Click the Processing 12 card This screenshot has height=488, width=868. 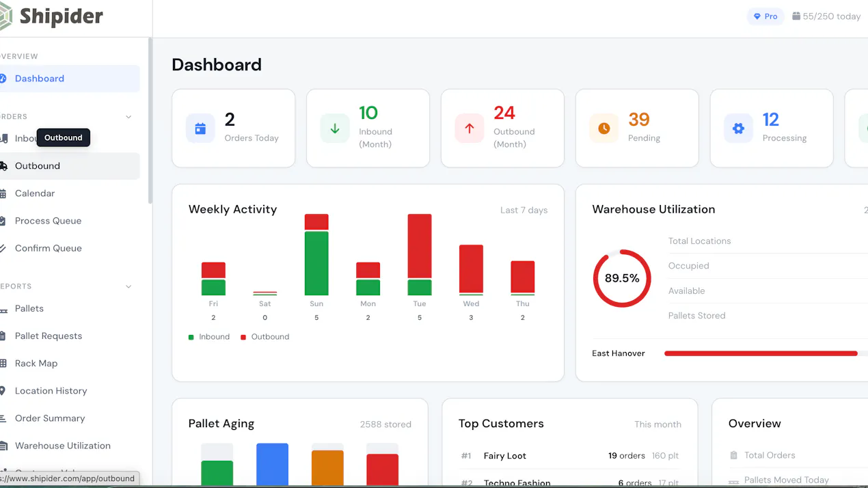[x=772, y=128]
